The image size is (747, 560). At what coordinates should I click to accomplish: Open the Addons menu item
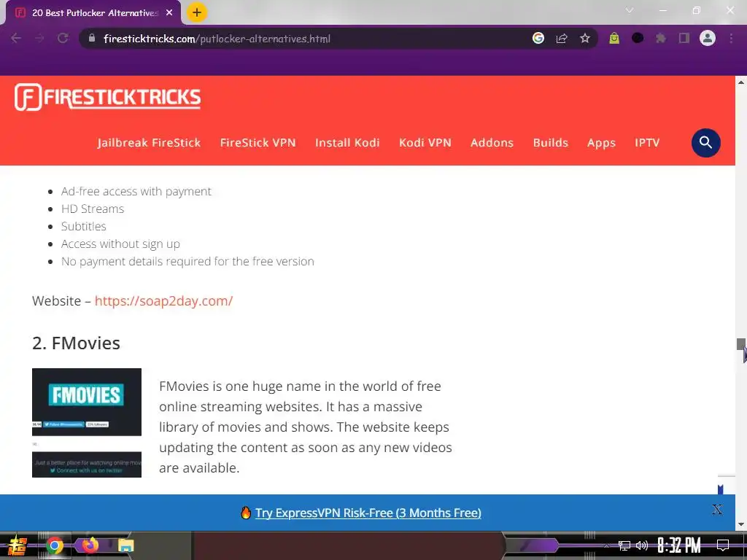[492, 143]
